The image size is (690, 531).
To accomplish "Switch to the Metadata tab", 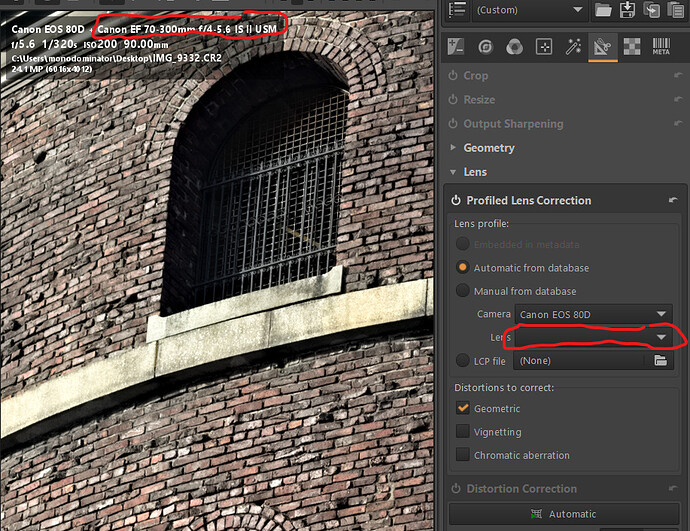I will (661, 46).
